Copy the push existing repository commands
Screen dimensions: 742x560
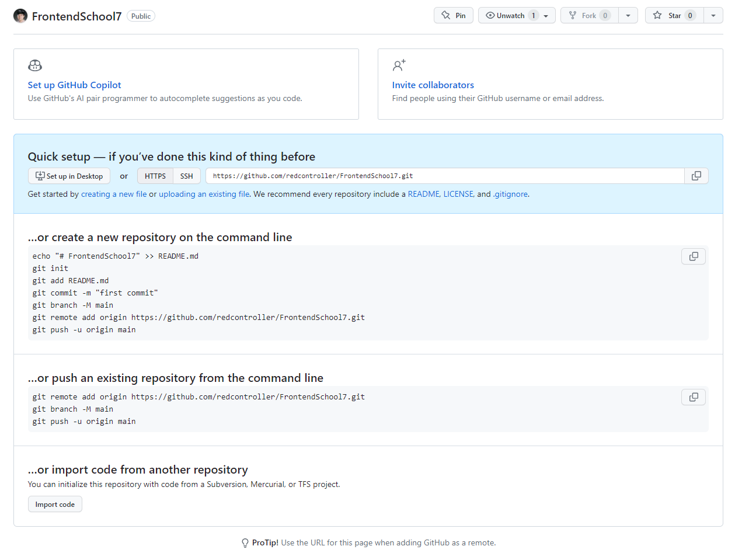coord(694,397)
